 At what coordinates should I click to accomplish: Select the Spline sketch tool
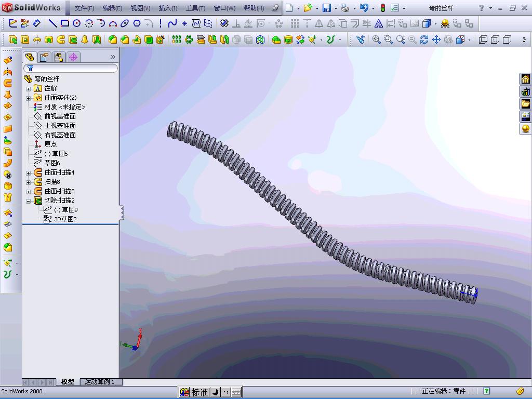(172, 23)
